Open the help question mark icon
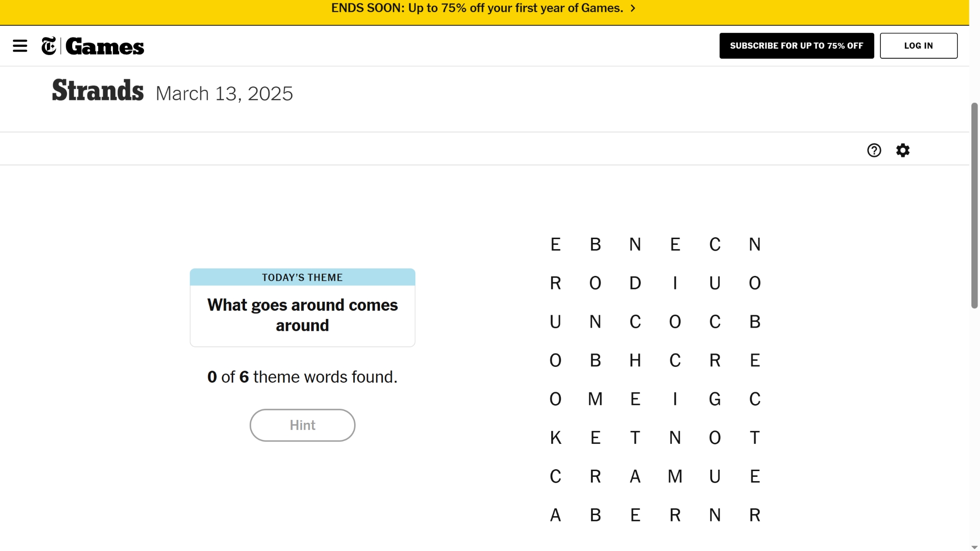The width and height of the screenshot is (980, 551). 874,150
